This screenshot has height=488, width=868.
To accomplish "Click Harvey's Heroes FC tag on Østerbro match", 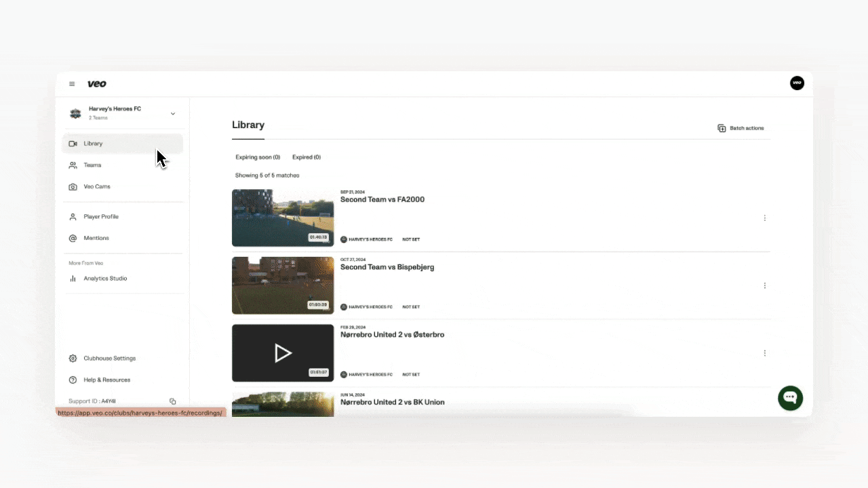I will (x=366, y=375).
